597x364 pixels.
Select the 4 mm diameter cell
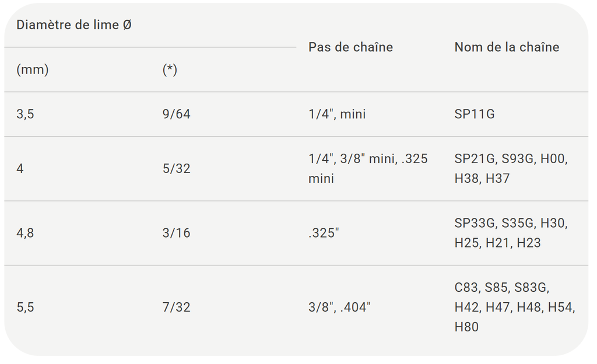pos(20,169)
